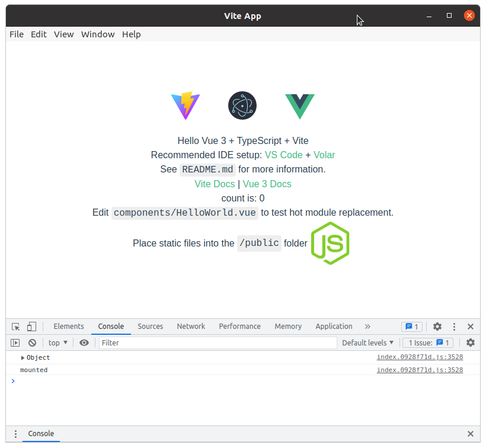The image size is (486, 448).
Task: Switch to the Sources tab
Action: coord(151,327)
